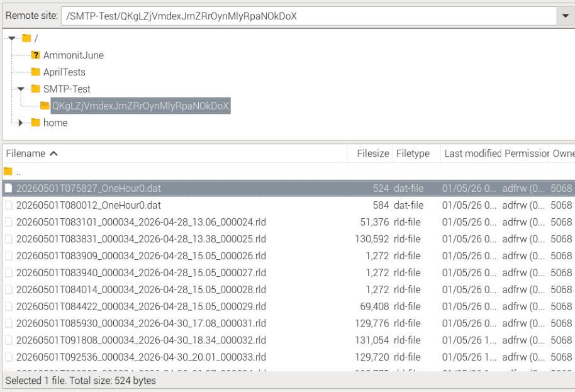Click the 130,592 filesize cell
Viewport: 575px width, 392px height.
point(372,238)
